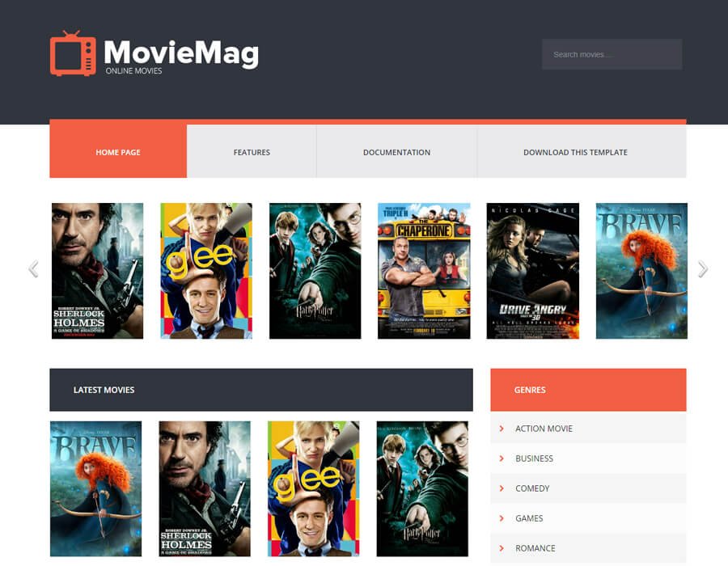728x566 pixels.
Task: Choose The Chaperone poster in the carousel
Action: 424,271
